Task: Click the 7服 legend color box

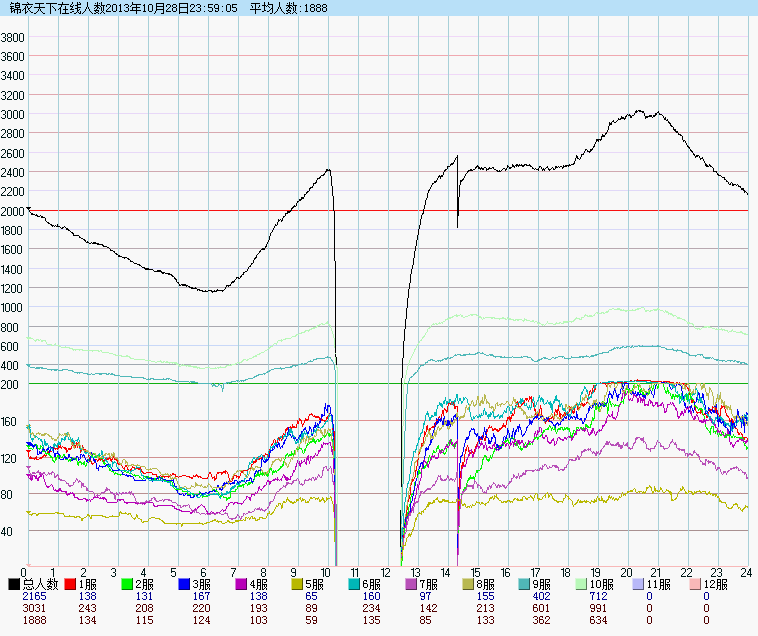Action: click(x=411, y=584)
